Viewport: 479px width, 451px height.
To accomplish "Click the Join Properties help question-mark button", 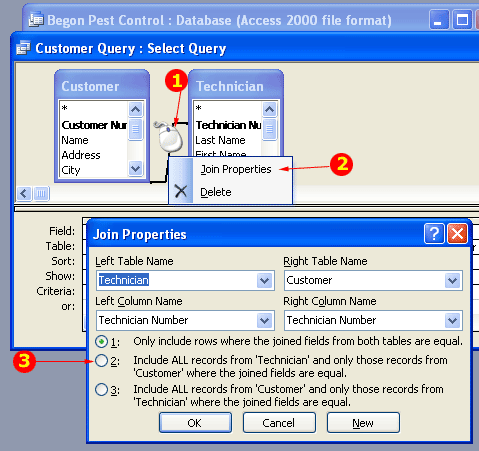I will (x=434, y=234).
